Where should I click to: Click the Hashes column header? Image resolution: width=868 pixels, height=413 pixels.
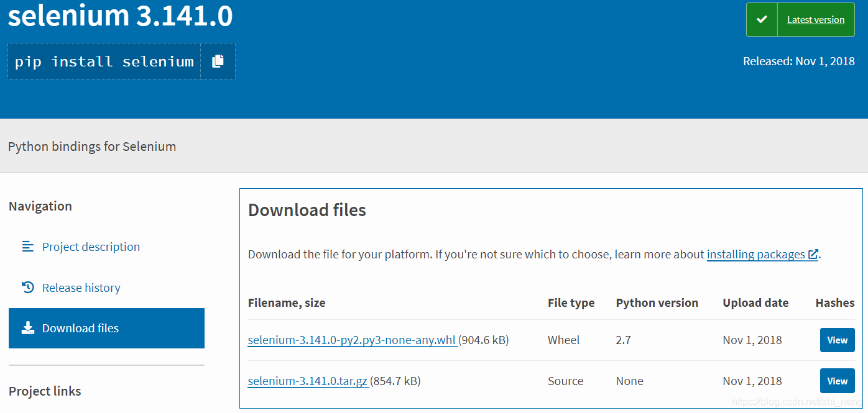click(835, 302)
